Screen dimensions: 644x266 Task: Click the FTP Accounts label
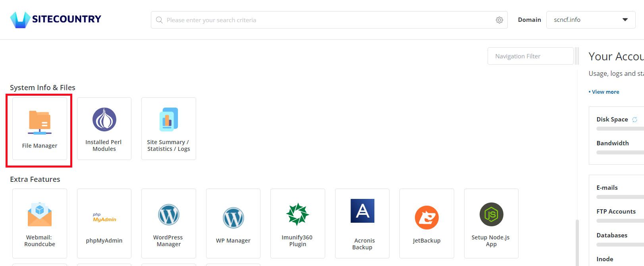tap(616, 212)
